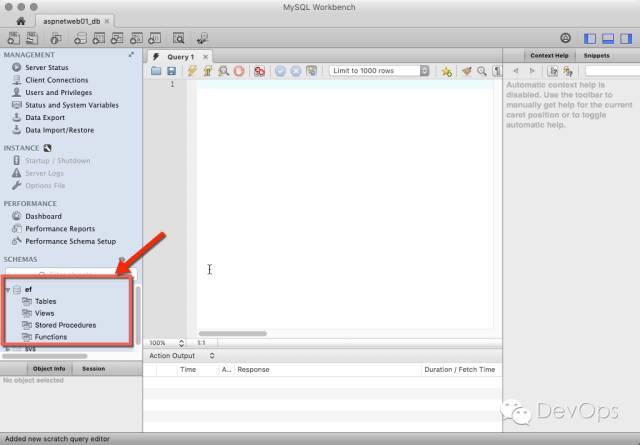Show find panel magnifier icon

click(482, 71)
